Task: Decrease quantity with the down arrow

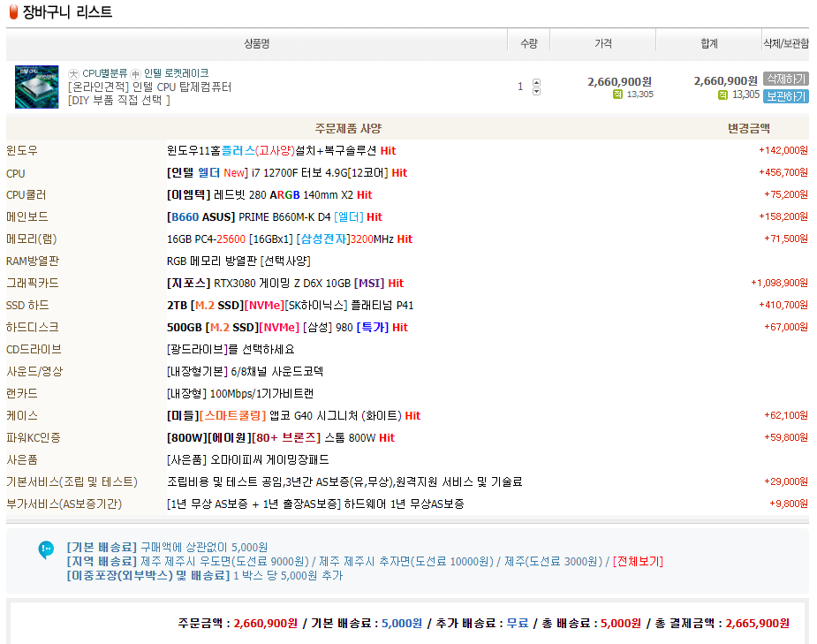Action: pos(536,92)
